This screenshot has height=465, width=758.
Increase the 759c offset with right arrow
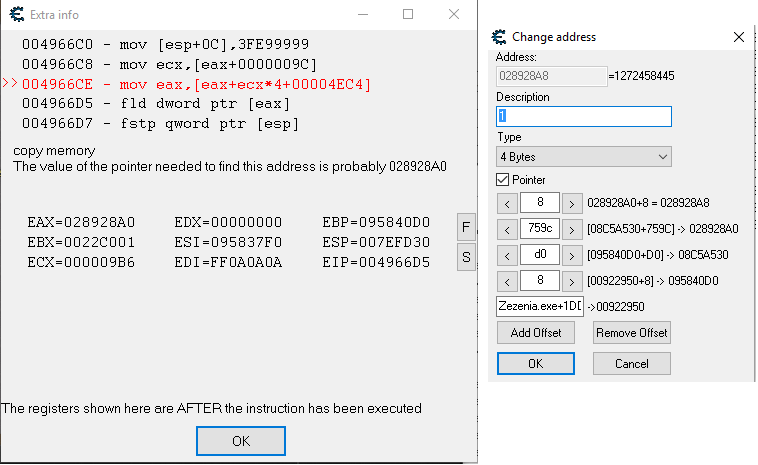point(571,229)
